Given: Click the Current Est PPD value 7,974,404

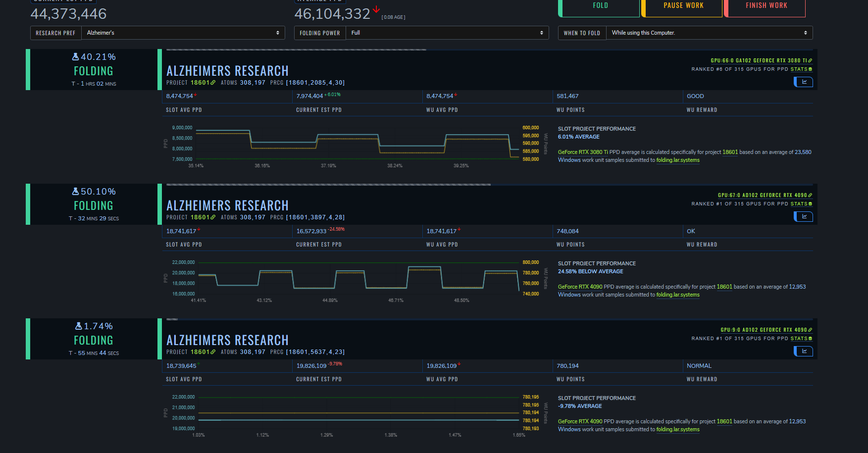Looking at the screenshot, I should point(309,97).
